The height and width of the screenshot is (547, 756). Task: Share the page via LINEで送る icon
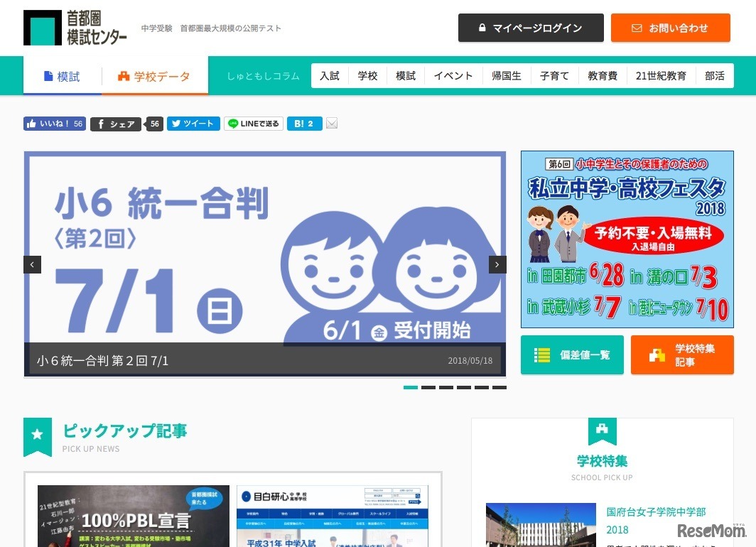(x=233, y=124)
